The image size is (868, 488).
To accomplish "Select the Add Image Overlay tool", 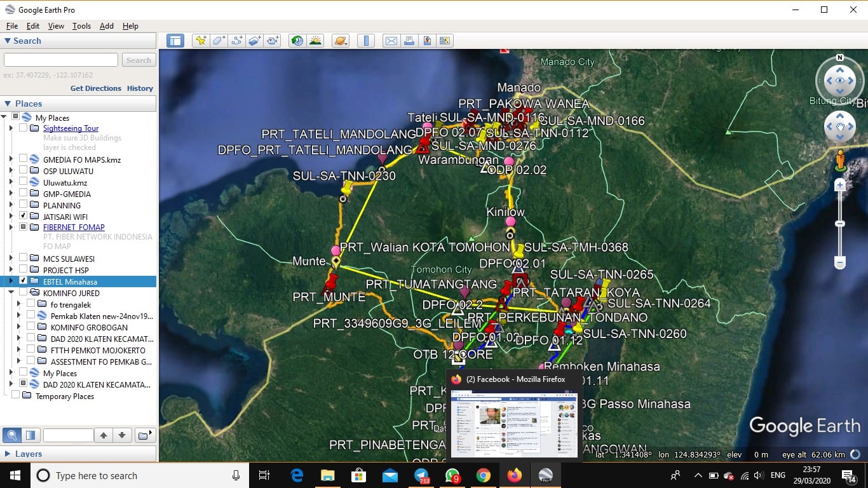I will pos(254,40).
